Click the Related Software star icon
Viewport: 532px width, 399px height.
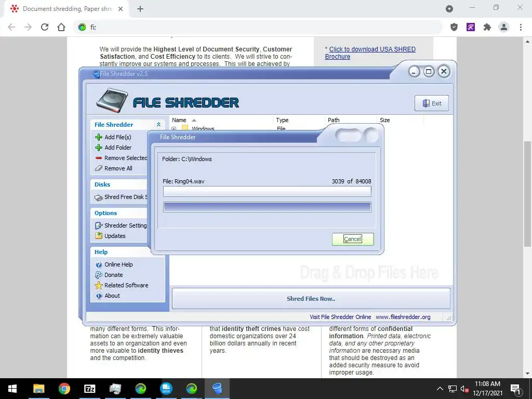click(x=99, y=285)
